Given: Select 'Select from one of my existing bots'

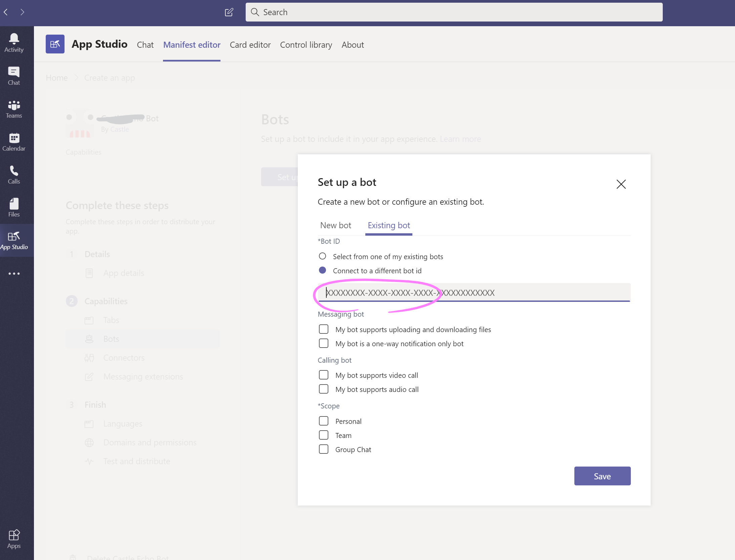Looking at the screenshot, I should click(322, 256).
